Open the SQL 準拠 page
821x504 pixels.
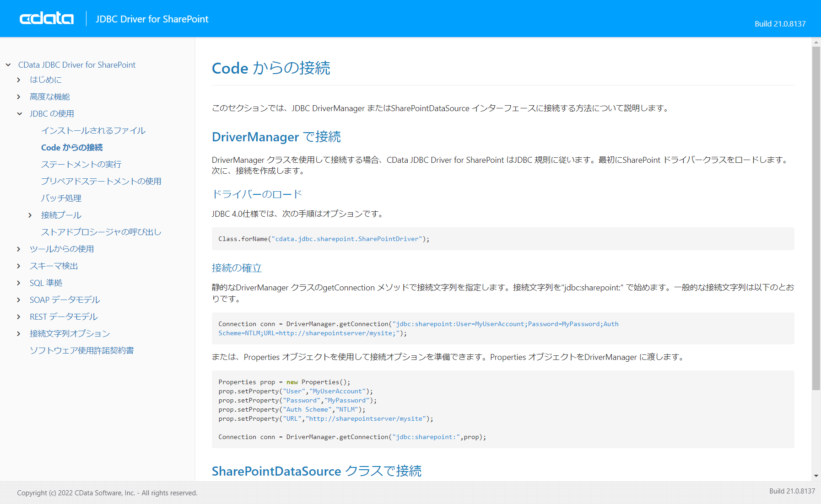pos(46,283)
